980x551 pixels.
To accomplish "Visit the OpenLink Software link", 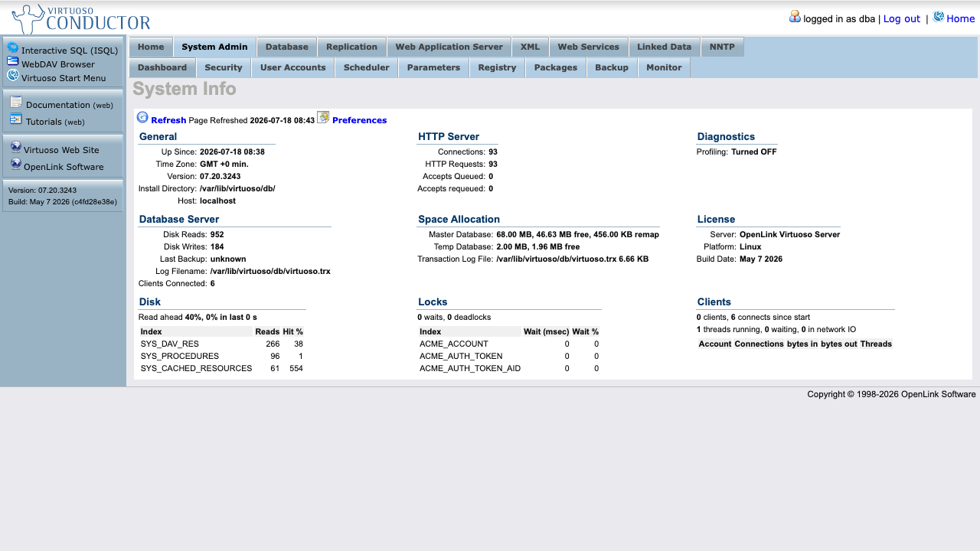I will tap(64, 167).
